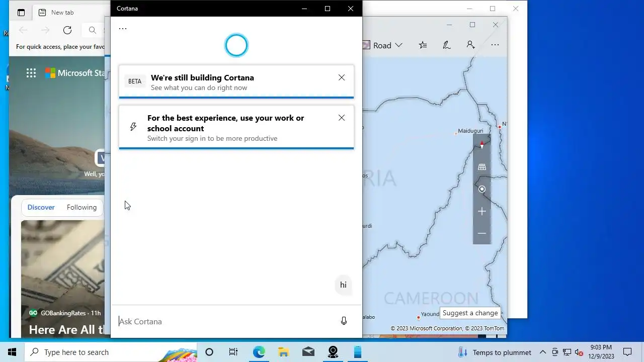
Task: Click the 'hi' message bubble
Action: pyautogui.click(x=343, y=285)
